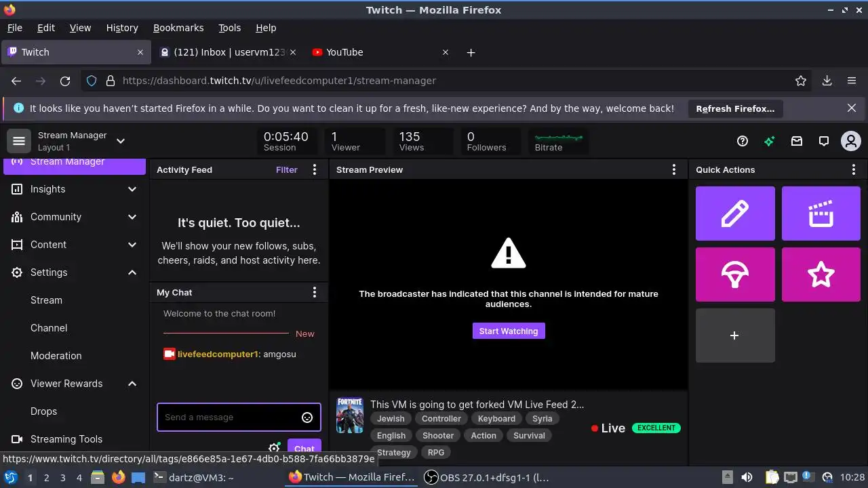Click the Refresh Firefox button
The height and width of the screenshot is (488, 868).
coord(735,108)
